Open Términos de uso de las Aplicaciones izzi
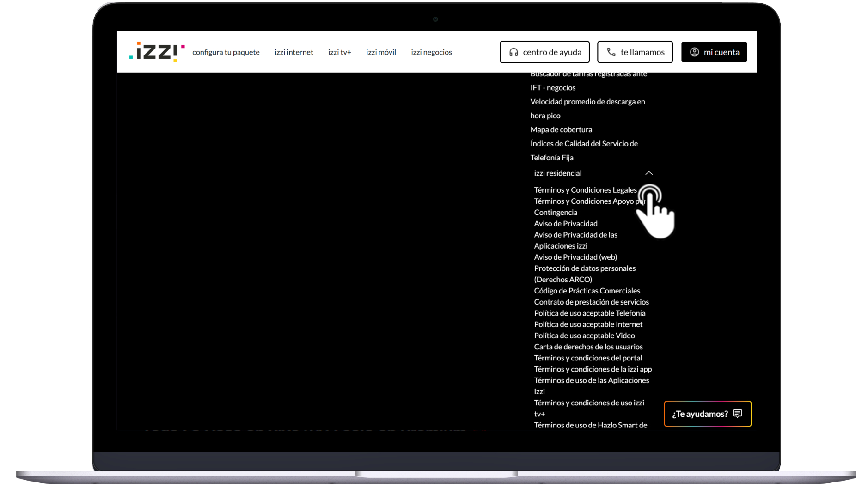This screenshot has width=868, height=488. click(592, 386)
